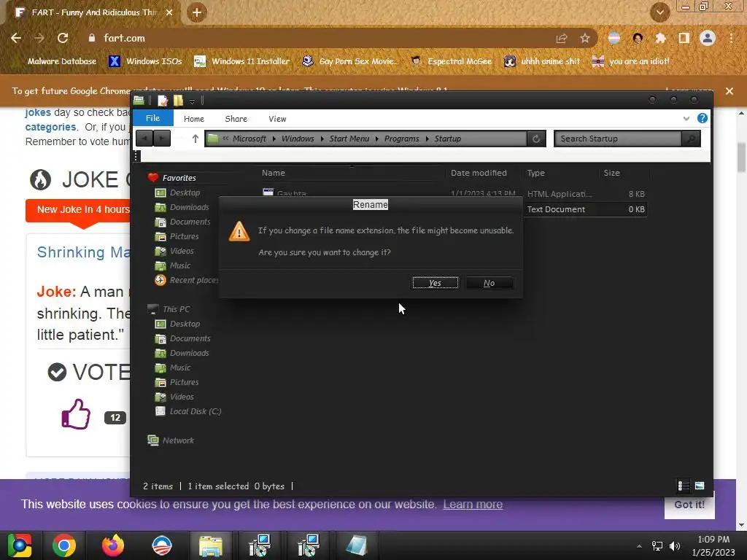Click the volume tray icon
The height and width of the screenshot is (560, 747).
click(x=675, y=545)
